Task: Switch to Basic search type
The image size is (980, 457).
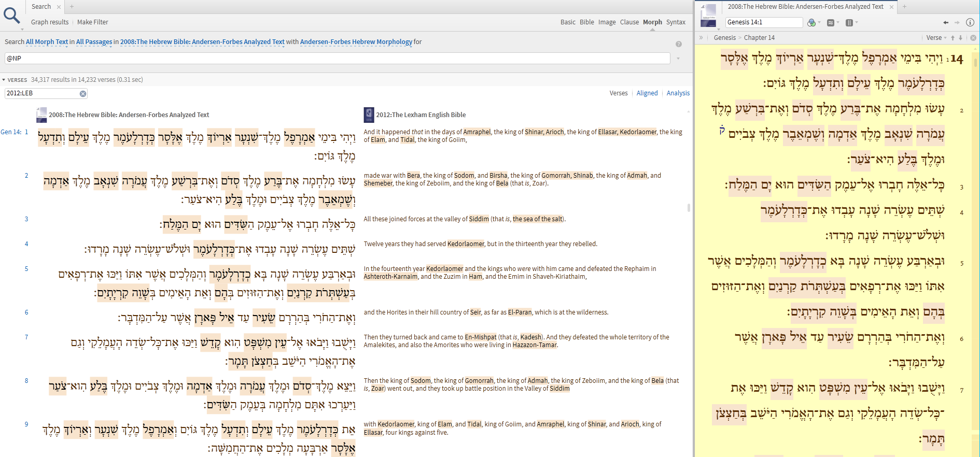Action: click(568, 22)
